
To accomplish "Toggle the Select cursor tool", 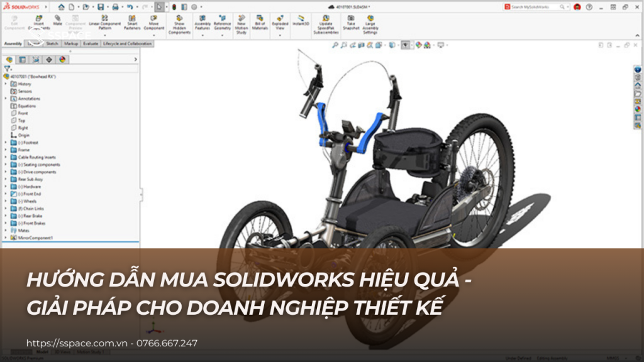I will click(159, 7).
